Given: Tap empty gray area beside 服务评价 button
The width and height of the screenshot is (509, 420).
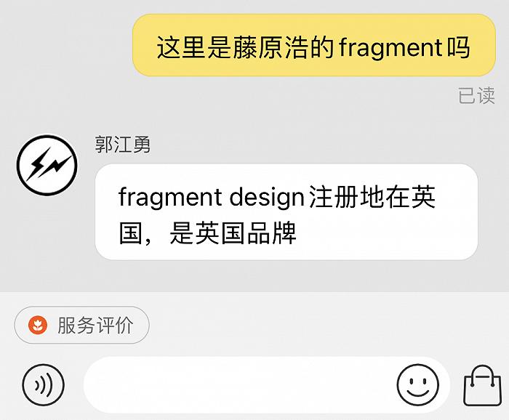Looking at the screenshot, I should point(324,325).
